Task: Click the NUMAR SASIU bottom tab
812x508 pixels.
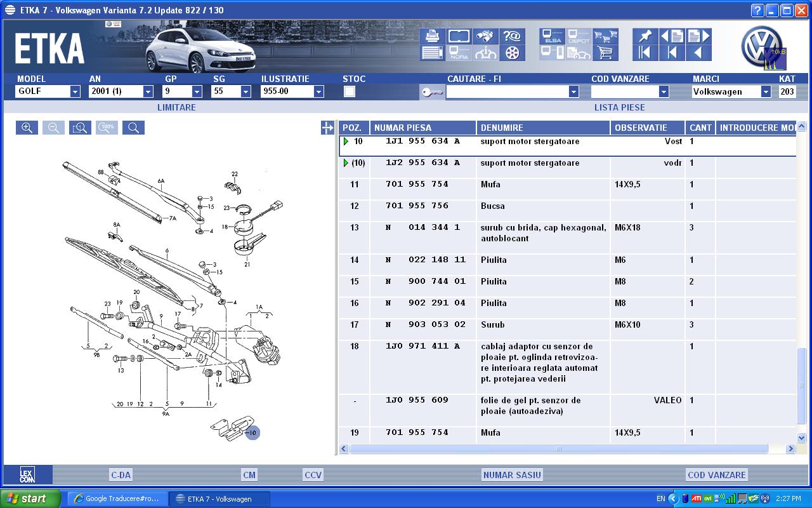Action: coord(512,475)
